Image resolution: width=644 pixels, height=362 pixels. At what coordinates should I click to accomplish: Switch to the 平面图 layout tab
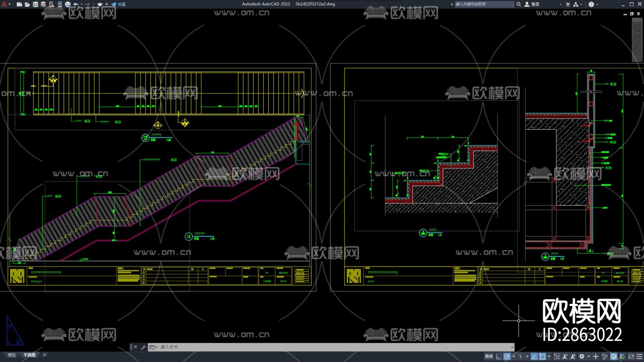point(29,355)
